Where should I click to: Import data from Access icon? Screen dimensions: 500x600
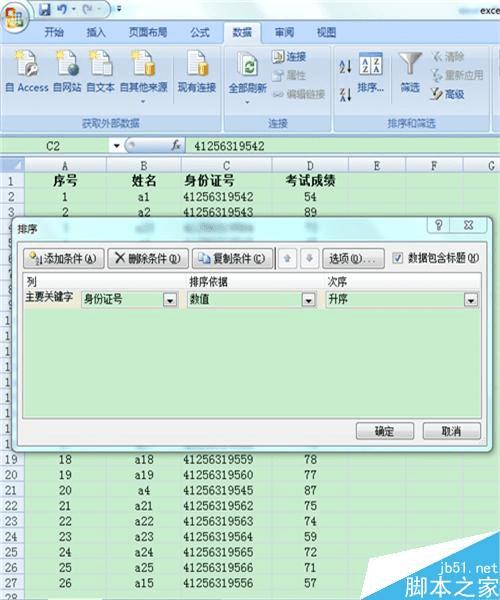27,72
